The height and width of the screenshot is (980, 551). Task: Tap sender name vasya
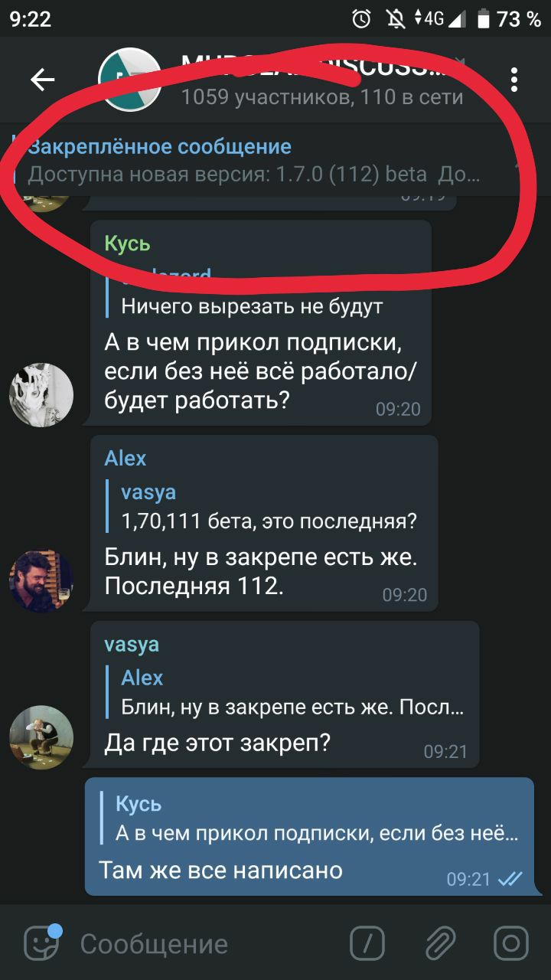[x=132, y=644]
